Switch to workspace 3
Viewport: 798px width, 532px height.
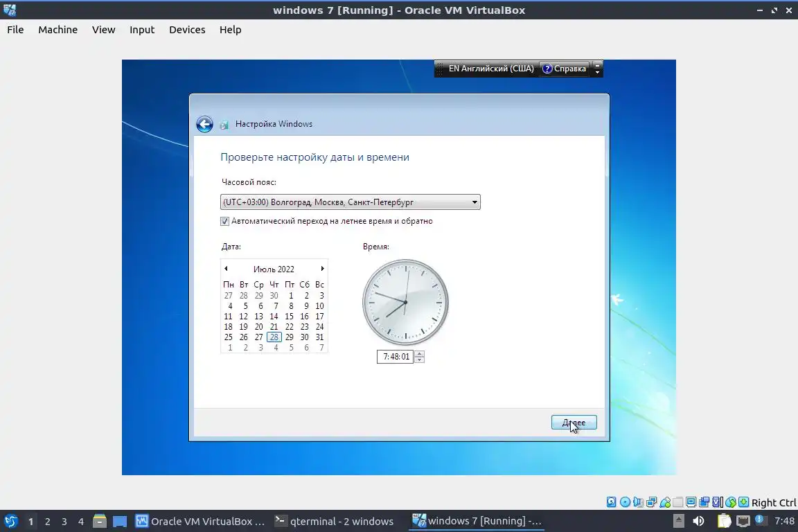(x=64, y=522)
